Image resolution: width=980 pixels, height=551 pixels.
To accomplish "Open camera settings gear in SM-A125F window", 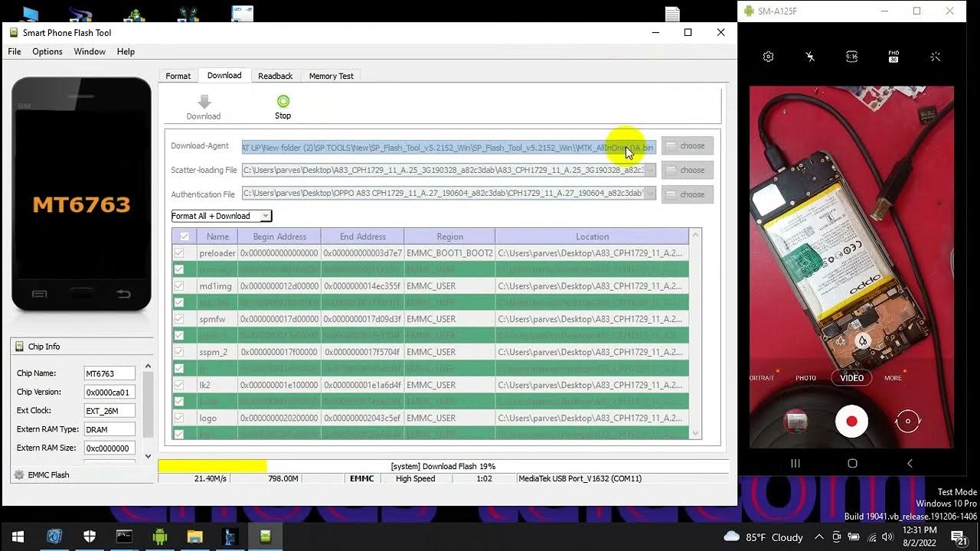I will point(769,57).
